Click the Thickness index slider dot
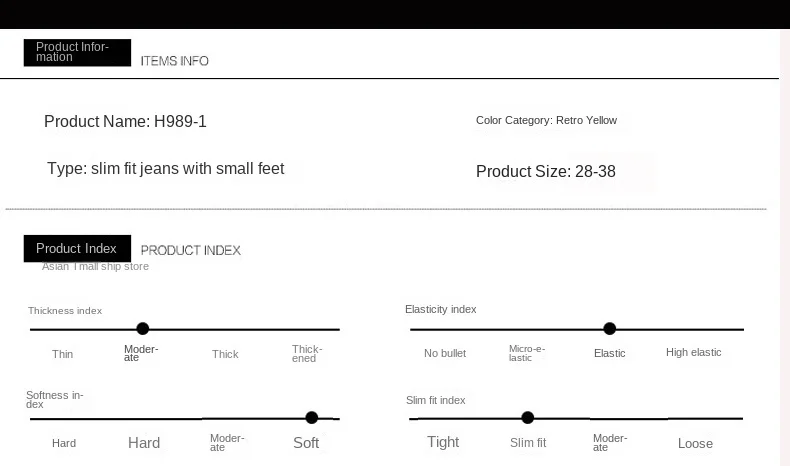The width and height of the screenshot is (790, 466). (143, 328)
